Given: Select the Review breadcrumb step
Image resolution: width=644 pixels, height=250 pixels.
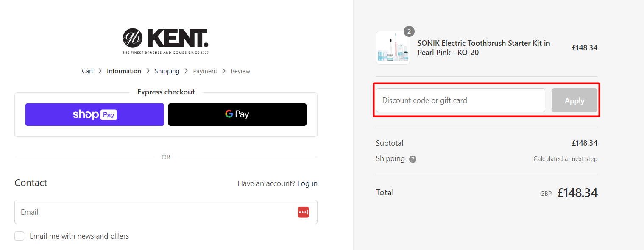Looking at the screenshot, I should tap(240, 71).
